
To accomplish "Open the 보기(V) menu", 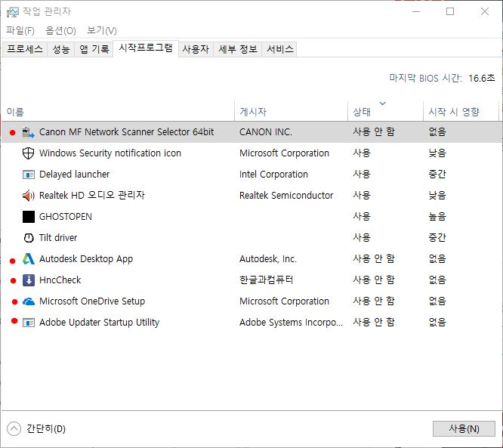I will [102, 30].
